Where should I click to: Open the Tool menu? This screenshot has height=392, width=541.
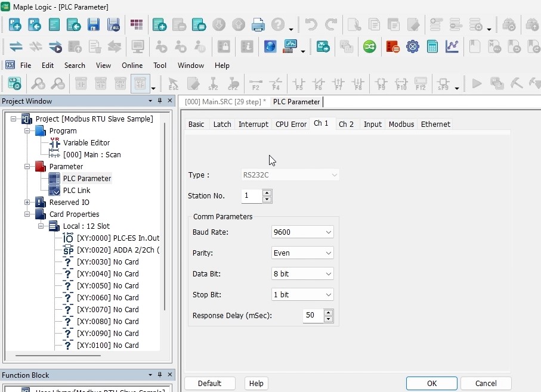pyautogui.click(x=160, y=66)
